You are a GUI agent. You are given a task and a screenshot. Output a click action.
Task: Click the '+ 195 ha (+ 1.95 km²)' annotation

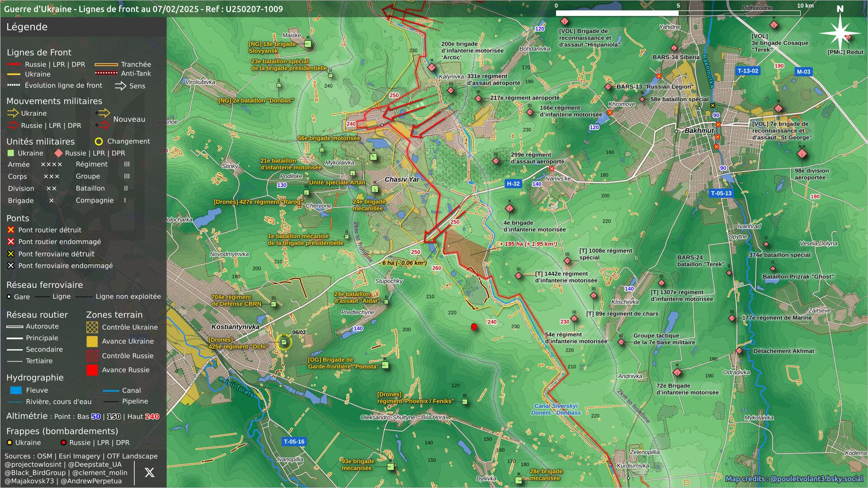coord(528,244)
